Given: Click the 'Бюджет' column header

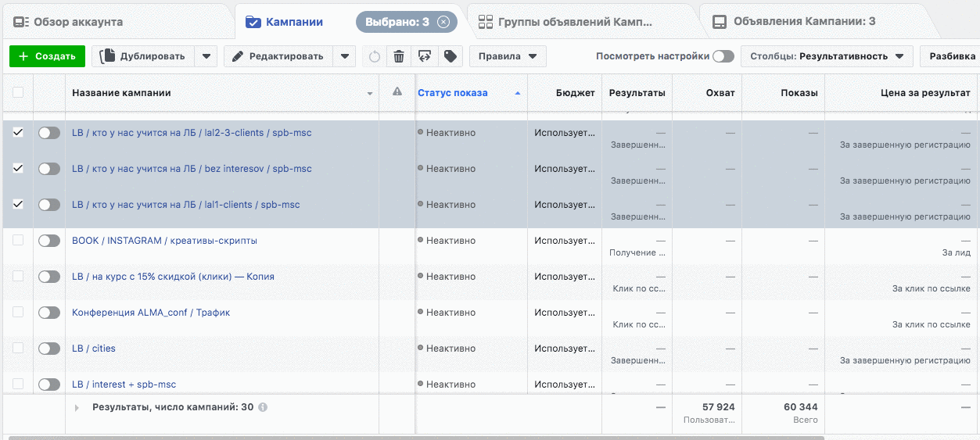Looking at the screenshot, I should (576, 93).
